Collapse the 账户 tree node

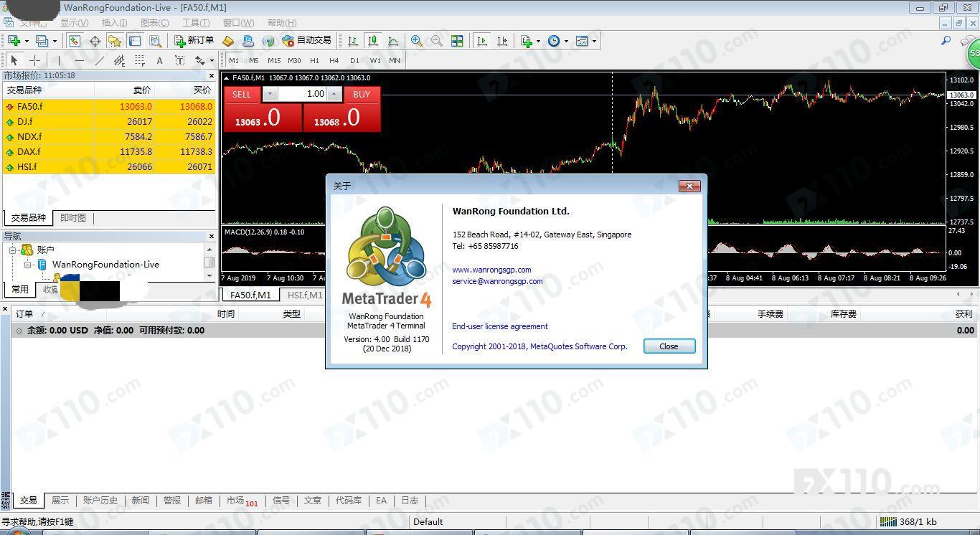12,250
